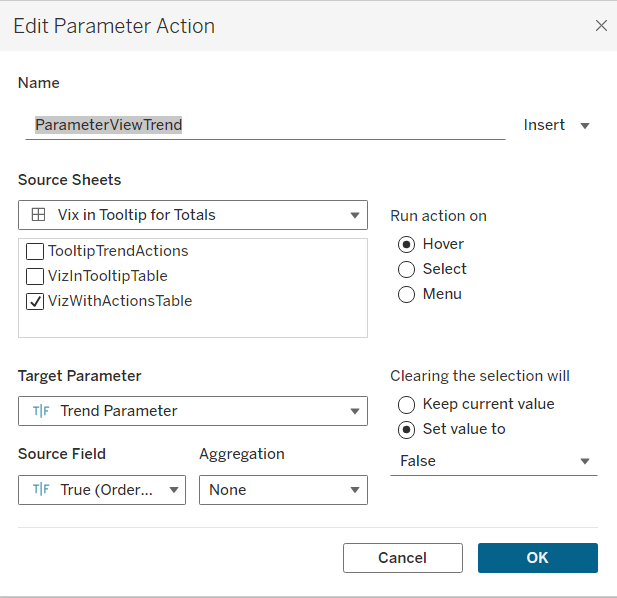
Task: Expand the Source Field dropdown
Action: pyautogui.click(x=173, y=490)
